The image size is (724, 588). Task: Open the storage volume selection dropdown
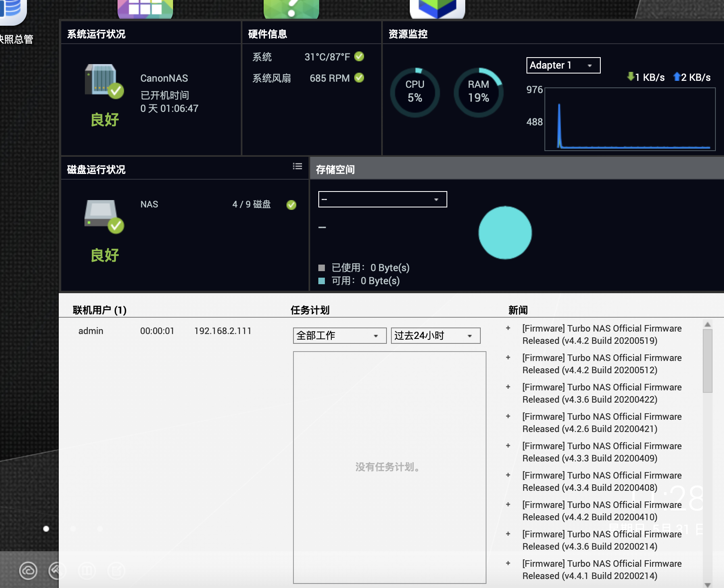point(382,199)
